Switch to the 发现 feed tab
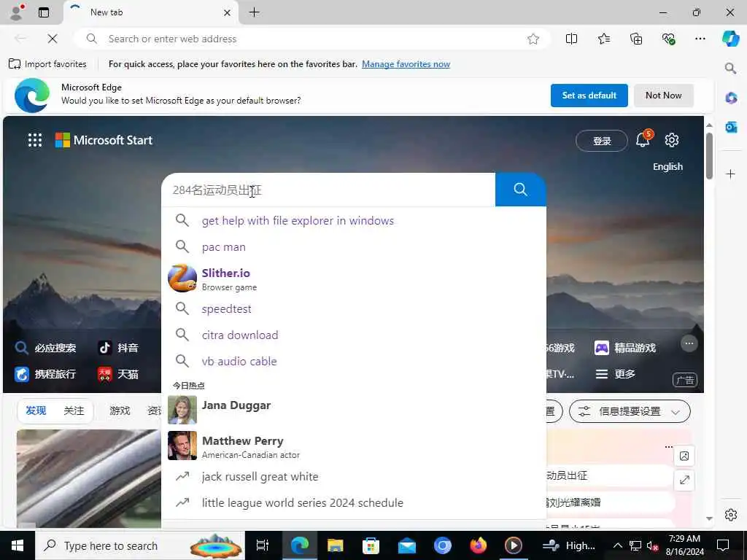This screenshot has height=560, width=747. 36,411
